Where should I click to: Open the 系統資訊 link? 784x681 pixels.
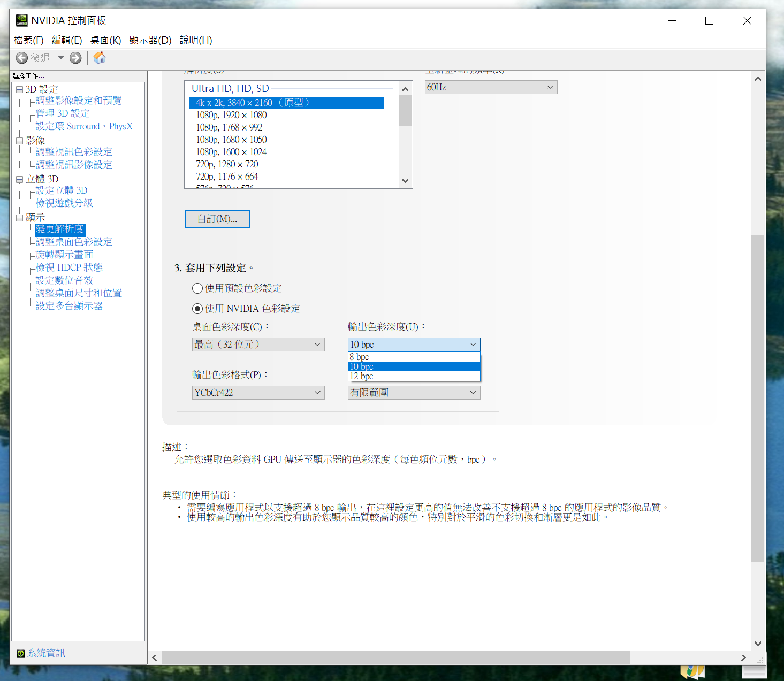pos(46,653)
